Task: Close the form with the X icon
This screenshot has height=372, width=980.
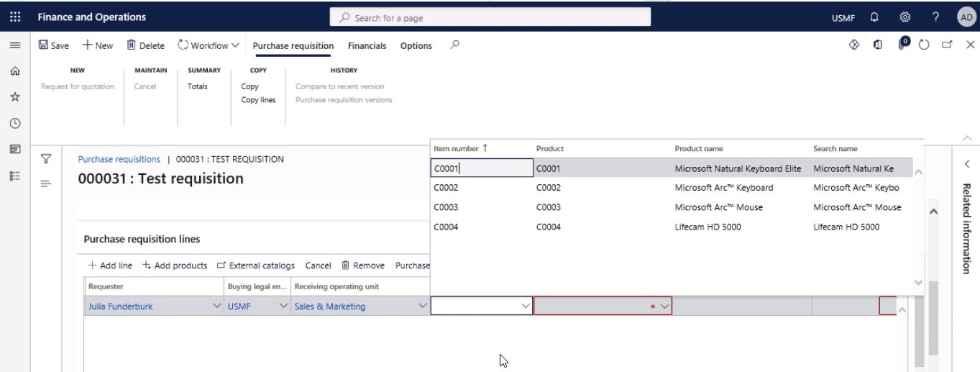Action: click(x=970, y=45)
